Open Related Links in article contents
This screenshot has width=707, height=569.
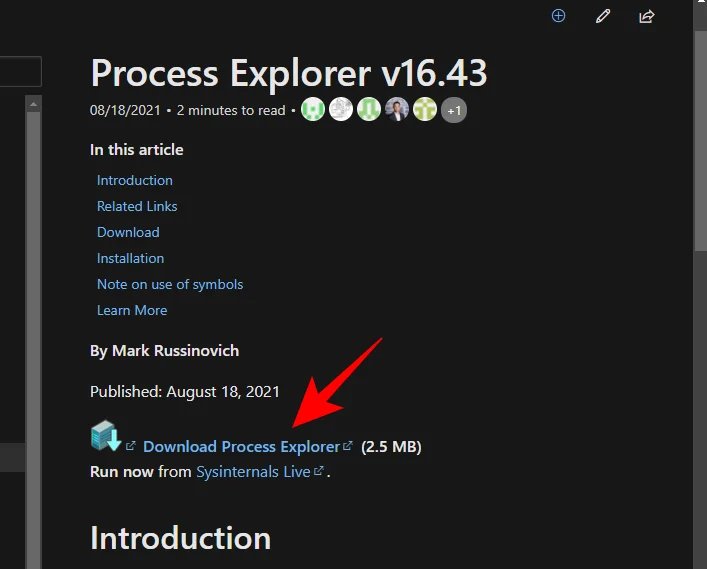[x=137, y=206]
